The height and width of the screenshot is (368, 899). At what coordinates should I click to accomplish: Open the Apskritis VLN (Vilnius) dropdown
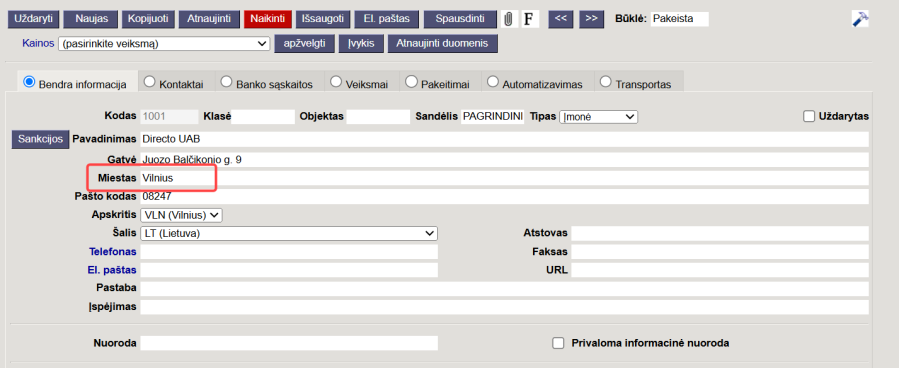click(181, 215)
